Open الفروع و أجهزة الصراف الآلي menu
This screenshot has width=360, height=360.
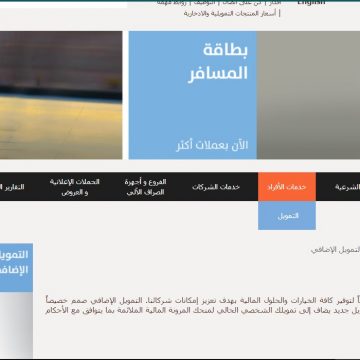pos(145,187)
